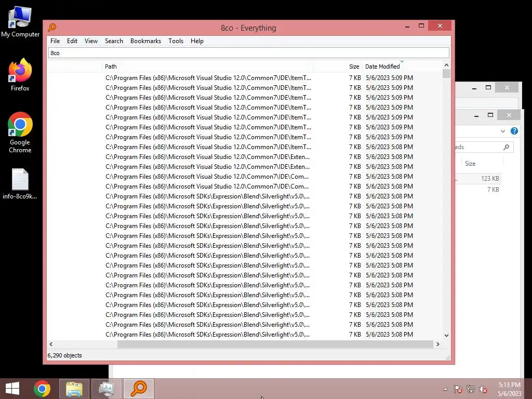Click the Everything magnifier icon in title bar
The height and width of the screenshot is (399, 532).
click(52, 27)
